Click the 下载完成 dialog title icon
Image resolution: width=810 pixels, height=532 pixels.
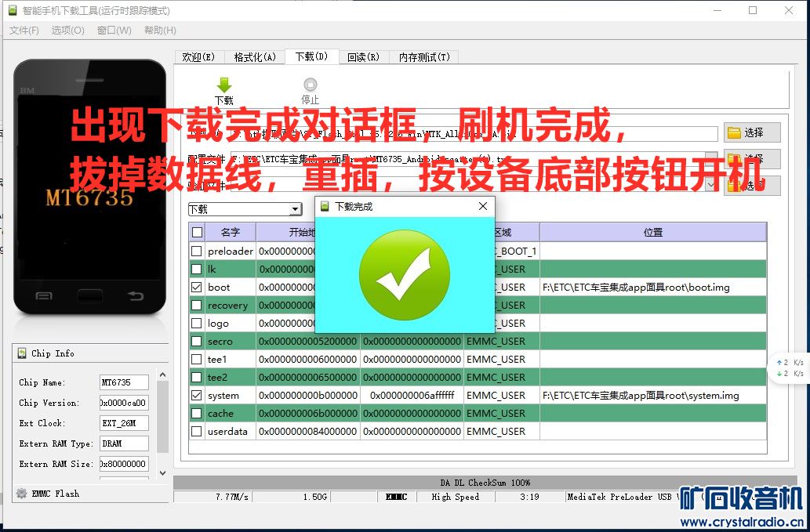325,206
